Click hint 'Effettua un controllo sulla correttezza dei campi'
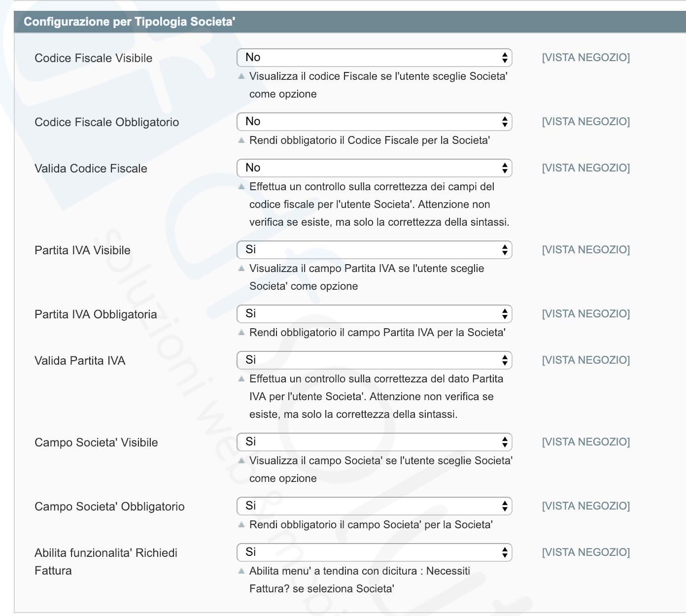Screen dimensions: 686x616 point(379,205)
